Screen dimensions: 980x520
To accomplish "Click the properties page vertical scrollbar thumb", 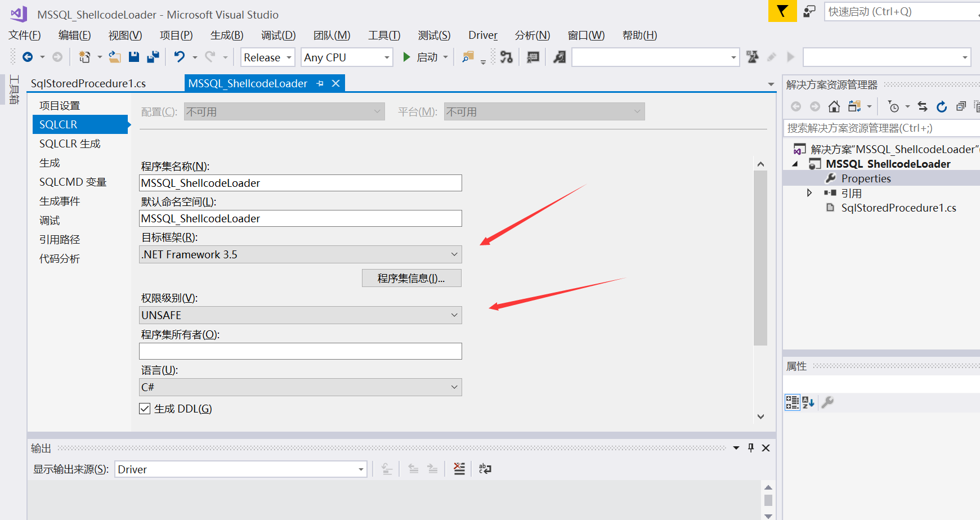I will pyautogui.click(x=760, y=258).
